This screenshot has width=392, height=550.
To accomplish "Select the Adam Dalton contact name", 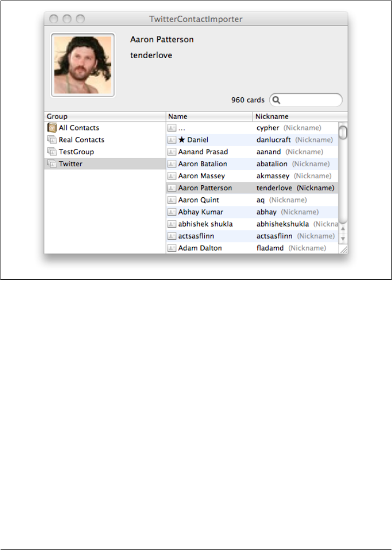I will click(200, 248).
